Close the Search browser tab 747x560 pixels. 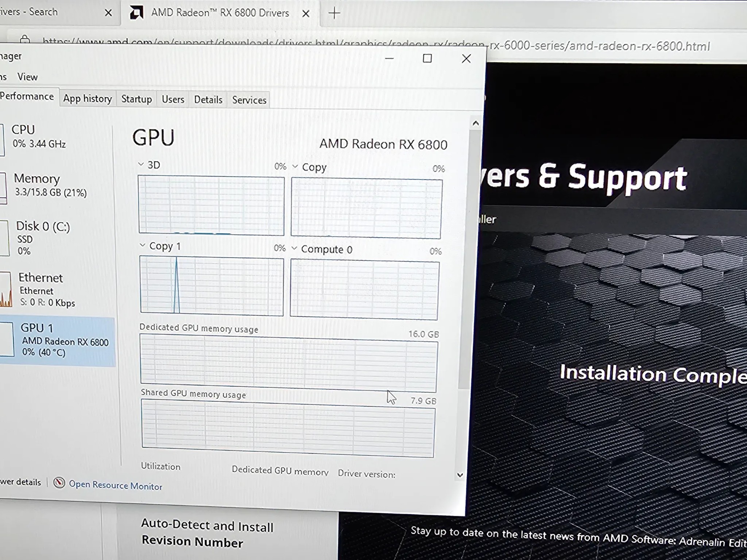108,13
